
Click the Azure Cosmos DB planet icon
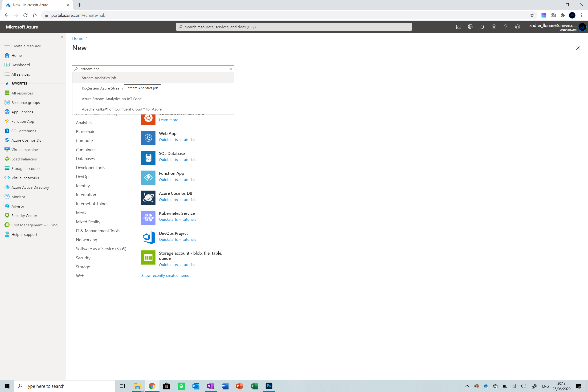[x=148, y=197]
